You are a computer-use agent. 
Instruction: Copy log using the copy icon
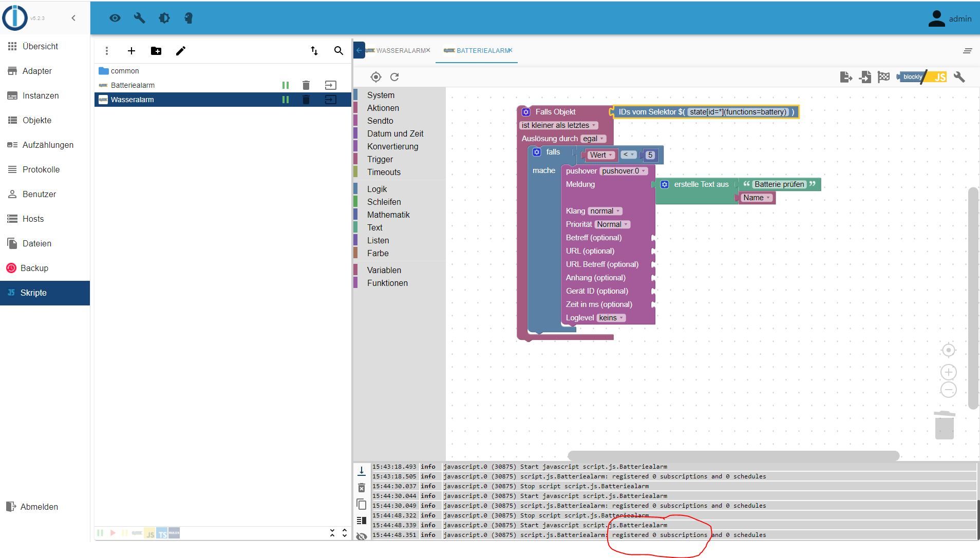[362, 504]
